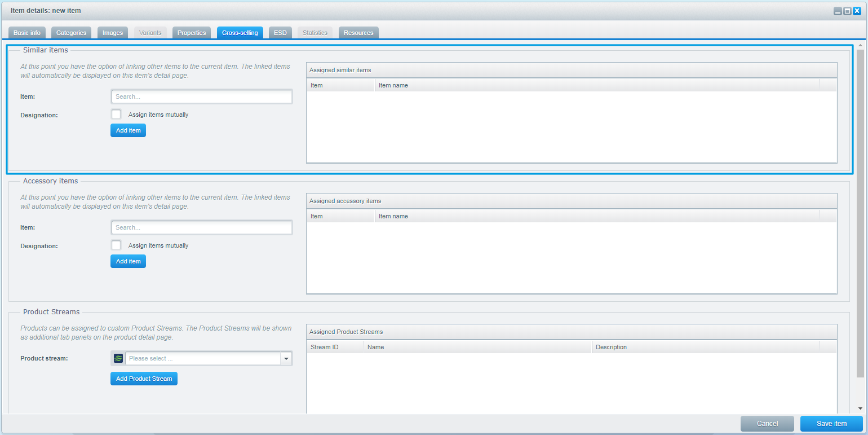Viewport: 868px width, 435px height.
Task: Click the disabled Variants tab
Action: (150, 33)
